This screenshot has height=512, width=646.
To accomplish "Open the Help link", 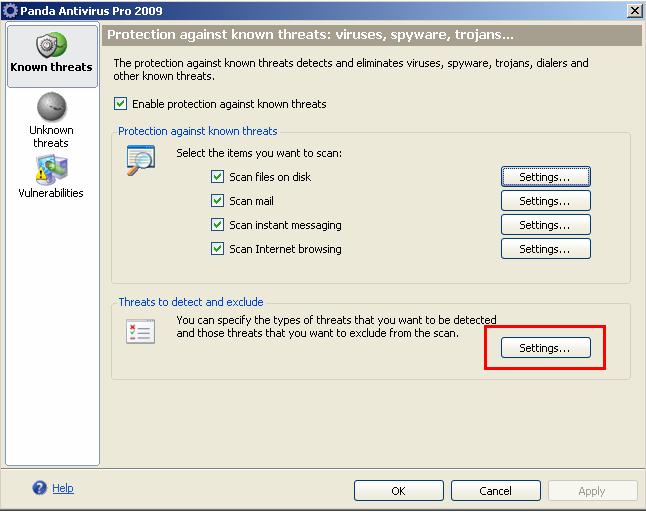I will tap(63, 489).
